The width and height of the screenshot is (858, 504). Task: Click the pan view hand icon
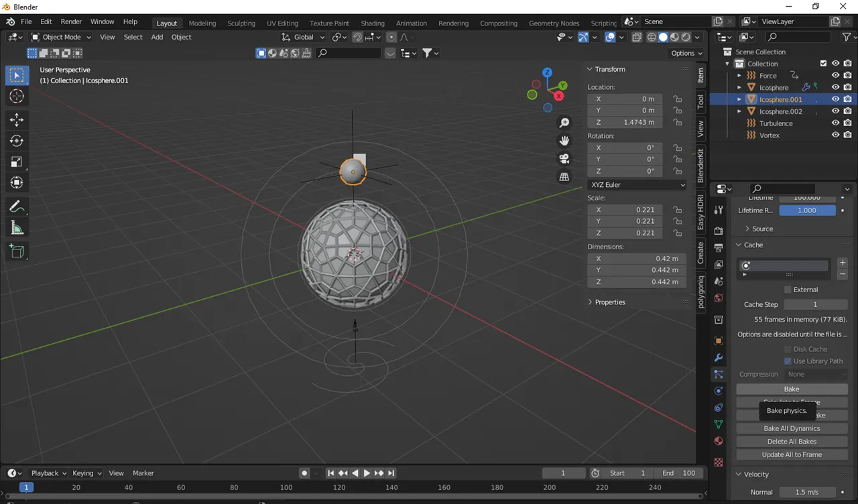point(564,141)
